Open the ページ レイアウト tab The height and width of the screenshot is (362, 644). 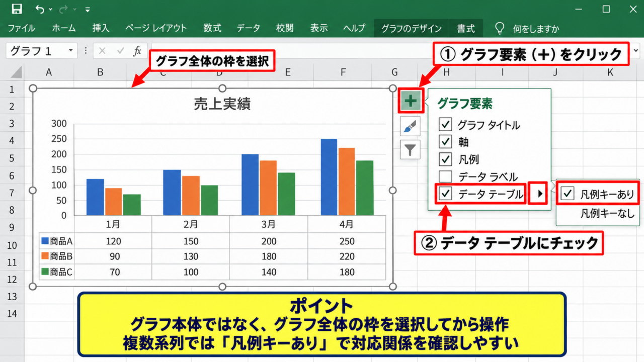click(x=156, y=28)
